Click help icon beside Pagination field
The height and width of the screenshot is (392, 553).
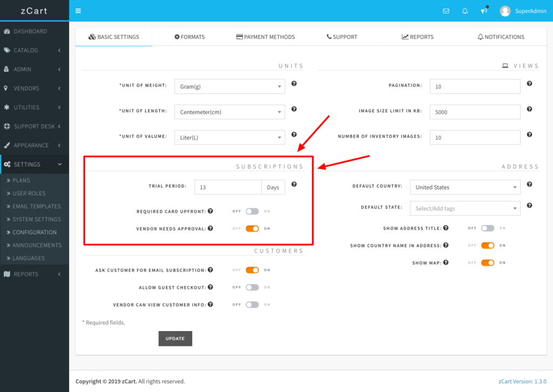click(x=529, y=84)
